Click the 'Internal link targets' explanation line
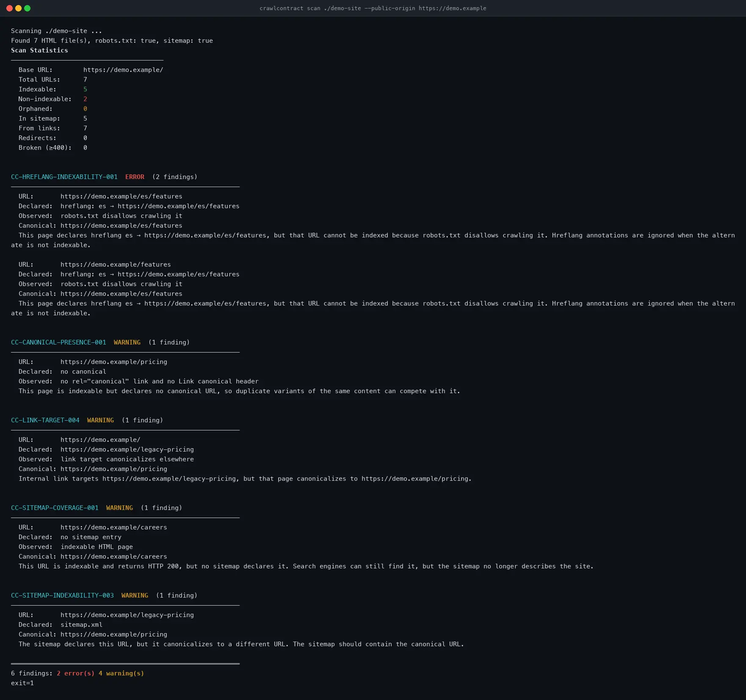 click(x=245, y=479)
